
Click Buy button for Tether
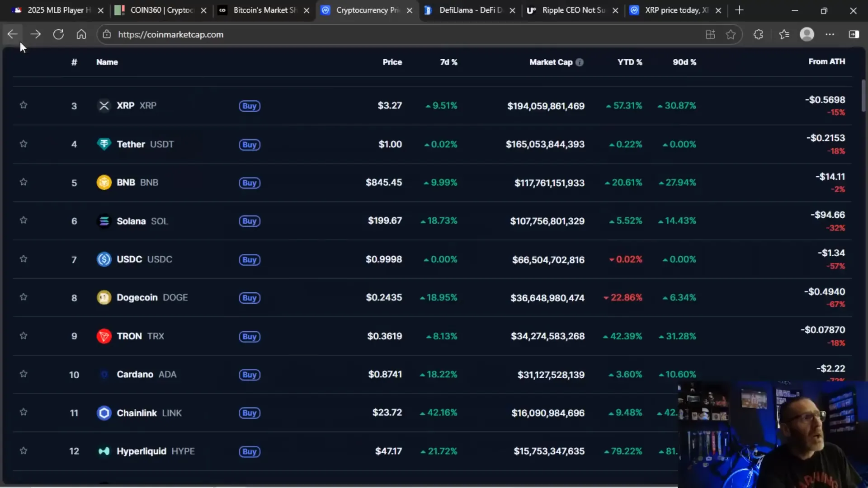pos(250,145)
